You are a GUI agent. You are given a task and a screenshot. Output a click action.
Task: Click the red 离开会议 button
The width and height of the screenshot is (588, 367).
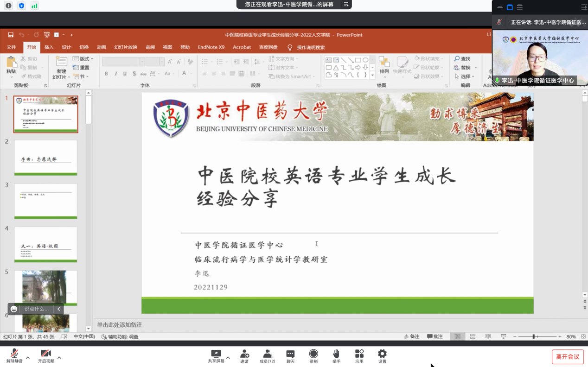568,357
